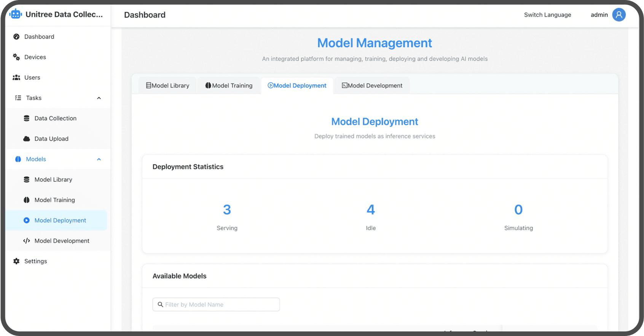Click the Model Development code icon in sidebar
Viewport: 644px width, 336px height.
(x=27, y=241)
